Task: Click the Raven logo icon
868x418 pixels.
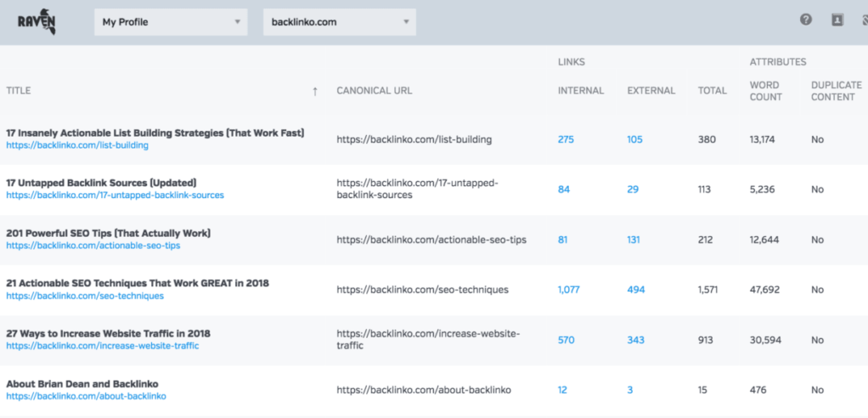Action: point(37,23)
